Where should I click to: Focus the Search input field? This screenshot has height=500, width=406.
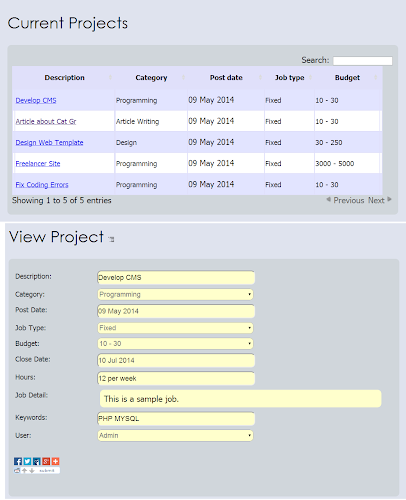point(363,61)
